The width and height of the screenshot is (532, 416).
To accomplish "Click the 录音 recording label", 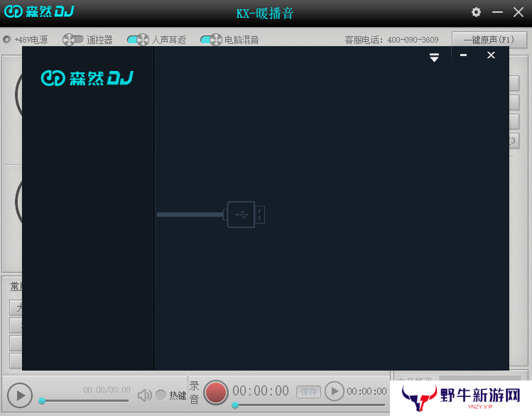I will (194, 393).
